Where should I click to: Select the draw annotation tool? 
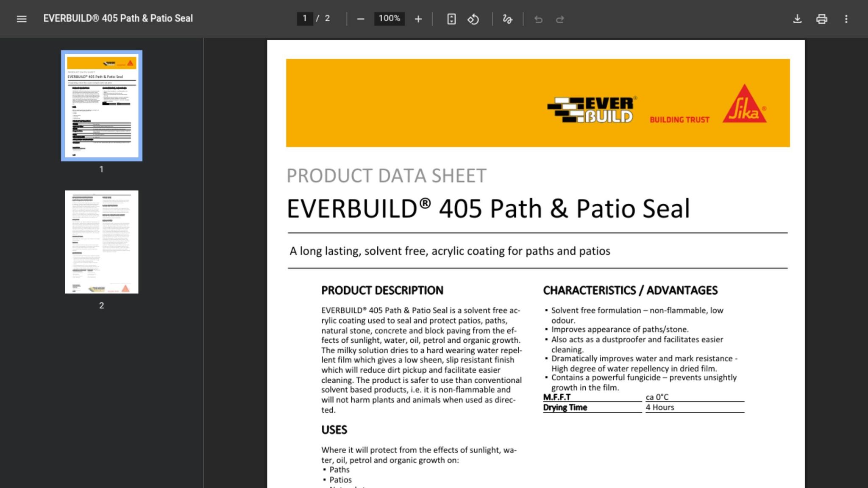507,19
